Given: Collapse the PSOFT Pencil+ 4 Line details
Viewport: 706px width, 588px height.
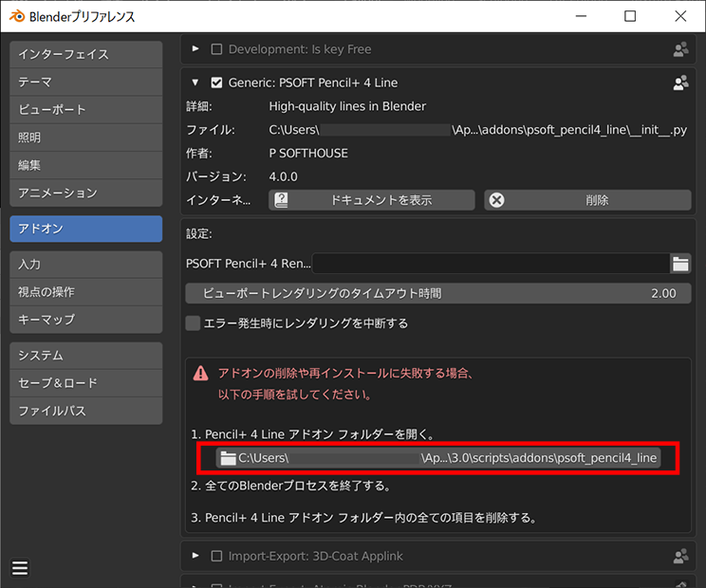Looking at the screenshot, I should point(195,83).
